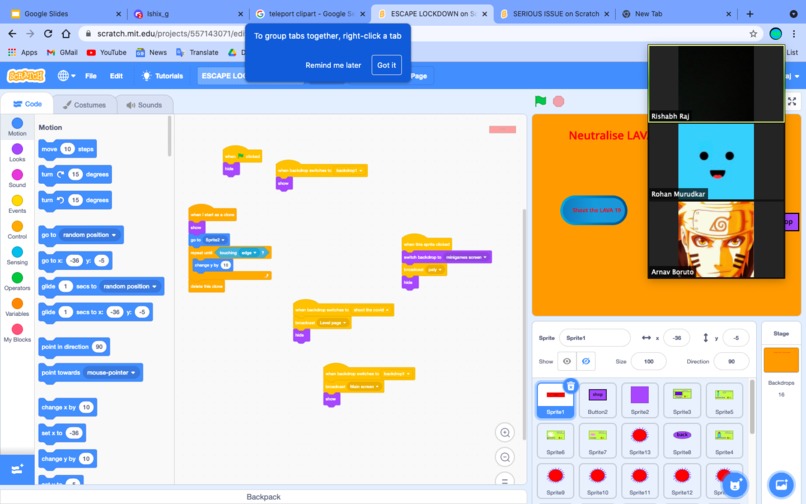Switch to the Sounds tab
Viewport: 806px width, 504px height.
pos(144,105)
